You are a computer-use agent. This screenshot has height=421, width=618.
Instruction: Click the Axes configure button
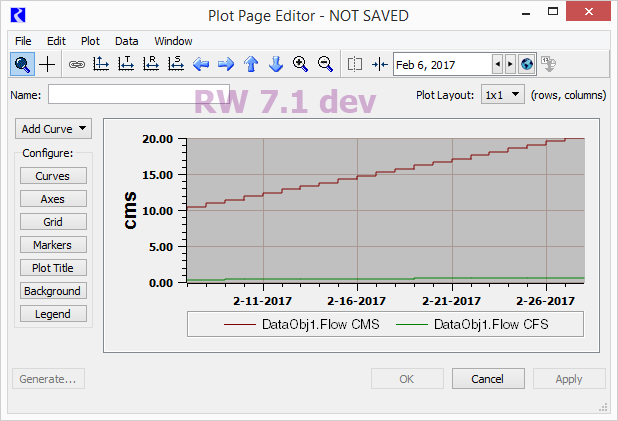[53, 199]
